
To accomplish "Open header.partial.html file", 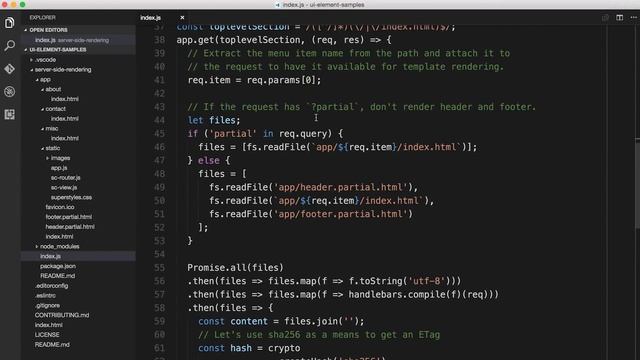I will click(70, 227).
